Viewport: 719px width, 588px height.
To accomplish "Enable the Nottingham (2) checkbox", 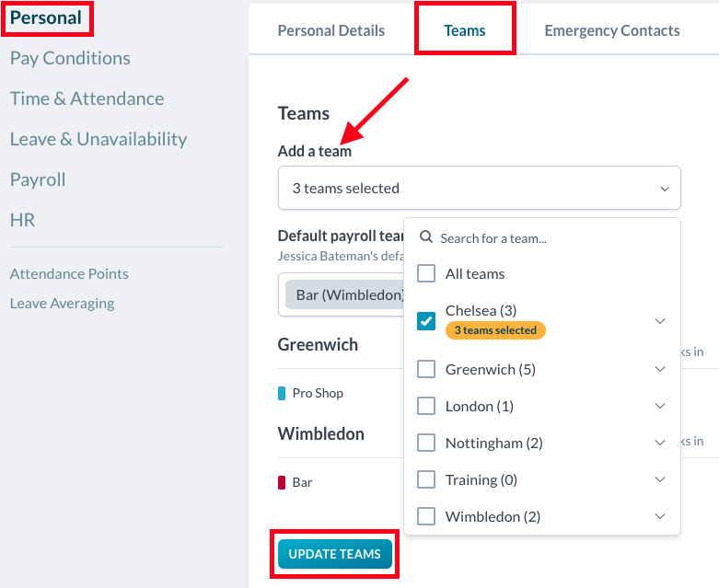I will click(x=426, y=443).
